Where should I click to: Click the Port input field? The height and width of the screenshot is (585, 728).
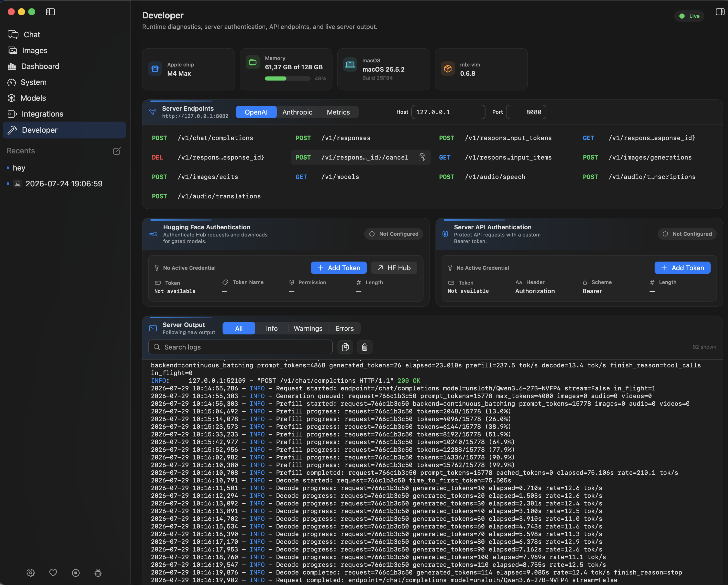click(x=526, y=112)
